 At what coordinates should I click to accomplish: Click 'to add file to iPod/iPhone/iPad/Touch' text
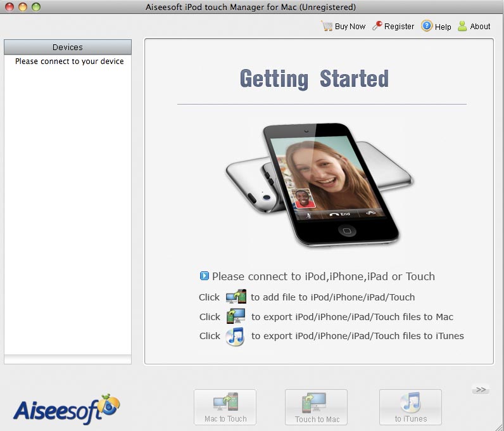pos(332,297)
